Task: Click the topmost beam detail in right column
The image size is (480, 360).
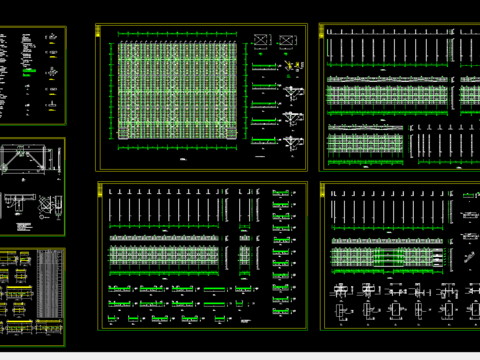Action: (281, 193)
